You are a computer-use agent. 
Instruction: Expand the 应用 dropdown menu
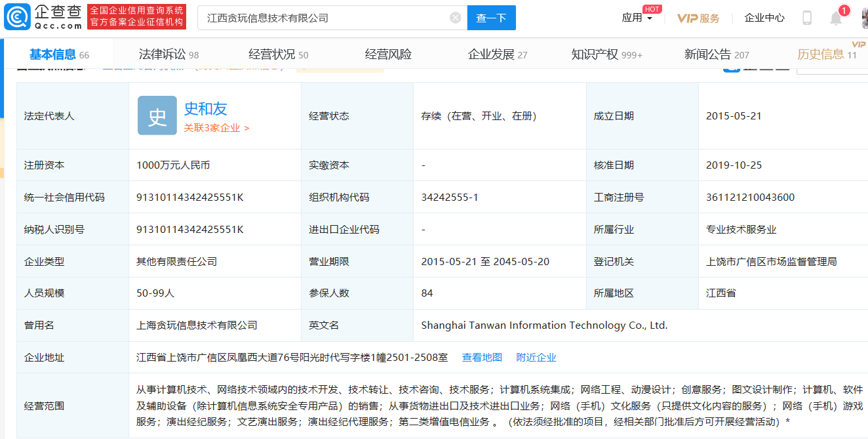(637, 18)
